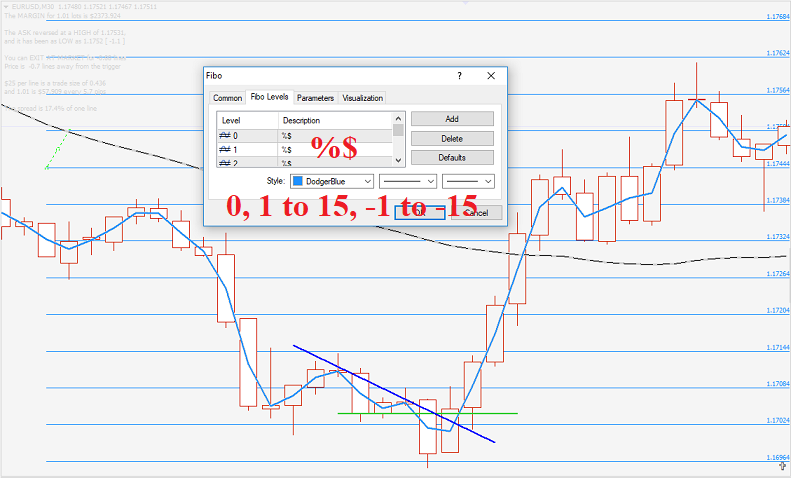Cancel the Fibo dialog

pos(477,213)
